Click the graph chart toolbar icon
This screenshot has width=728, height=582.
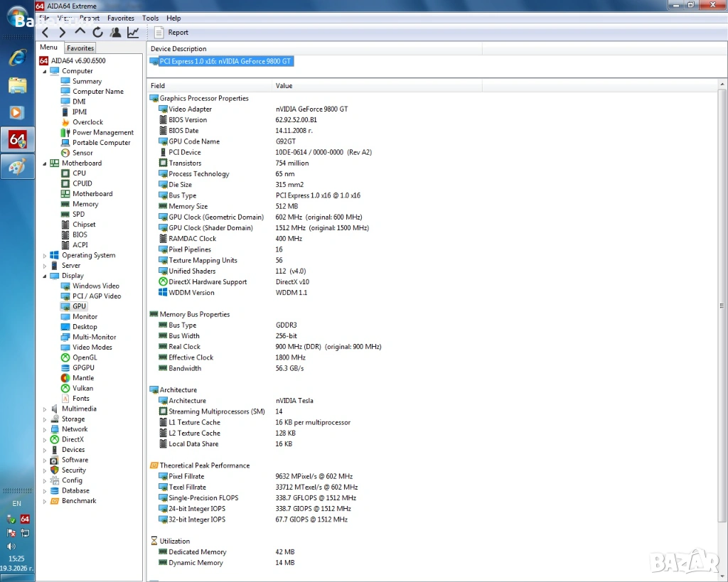133,33
